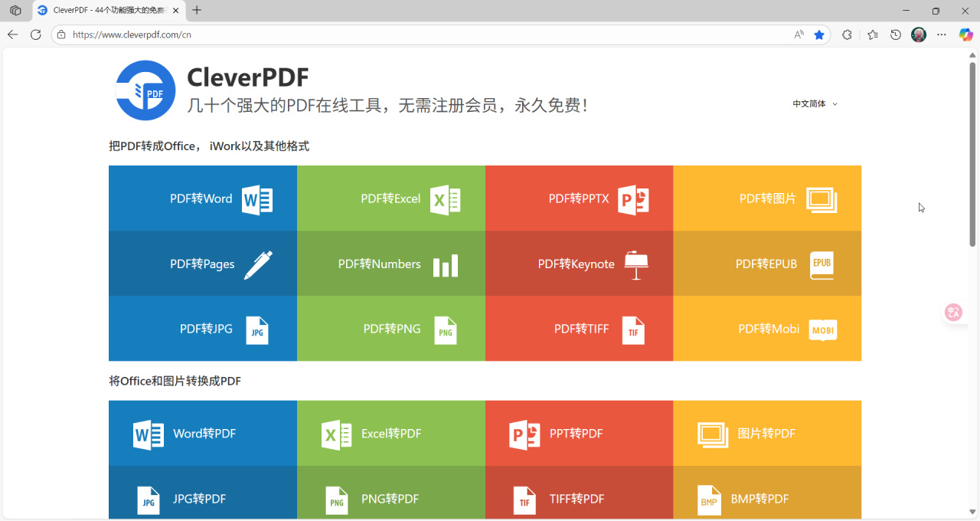Open the JPG转PDF link
This screenshot has width=980, height=521.
pyautogui.click(x=203, y=493)
